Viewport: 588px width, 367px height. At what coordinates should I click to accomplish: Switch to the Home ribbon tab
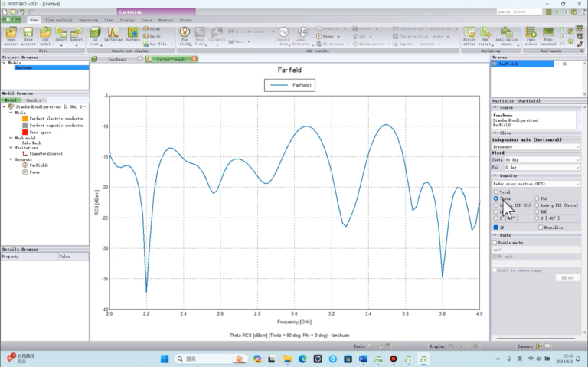(34, 20)
